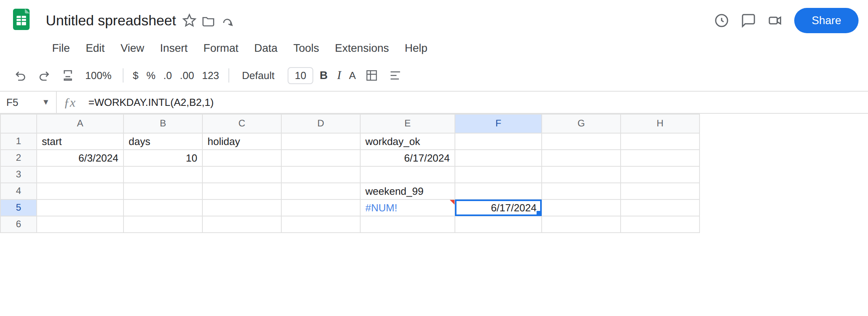Open the Extensions menu
This screenshot has height=316, width=868.
click(x=362, y=48)
